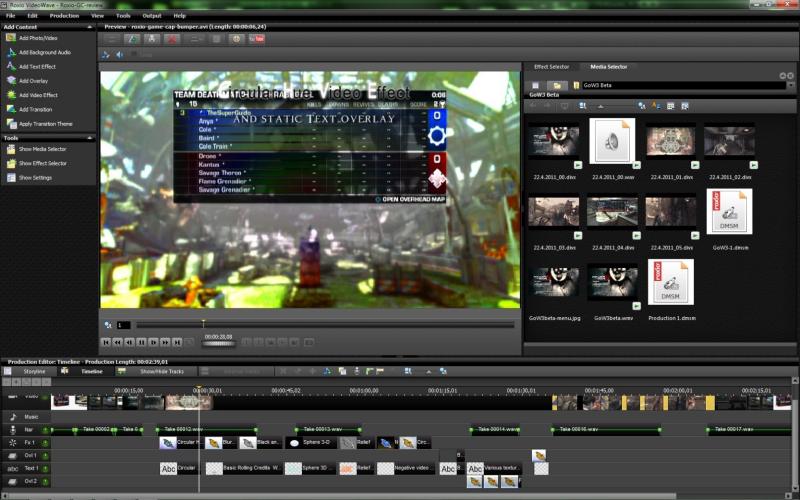Image resolution: width=800 pixels, height=500 pixels.
Task: Click the audio mixer icon beside speaker
Action: coord(106,55)
